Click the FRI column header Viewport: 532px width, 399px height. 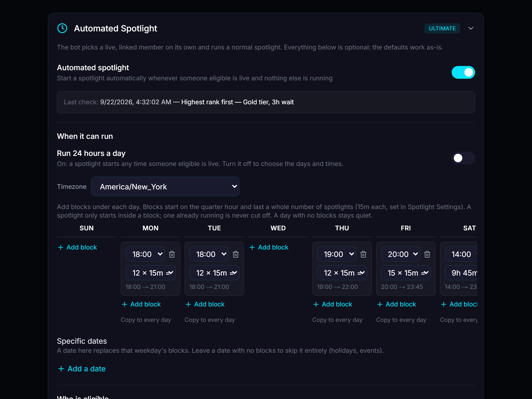(406, 228)
